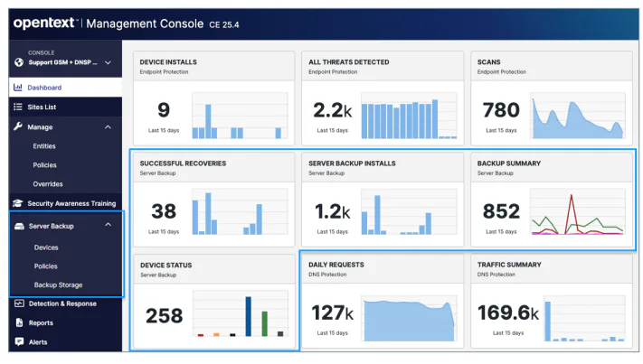Click the Scans card title

[x=489, y=61]
